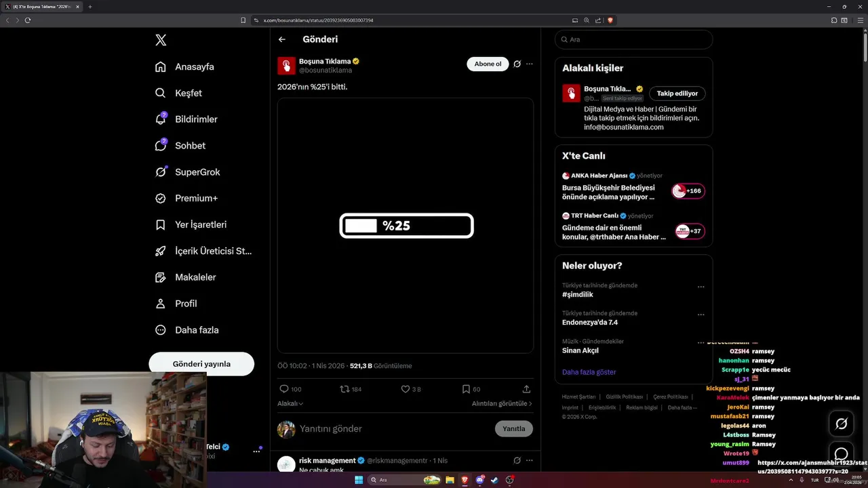Open the floating chat messages button
The image size is (868, 488).
(x=842, y=453)
